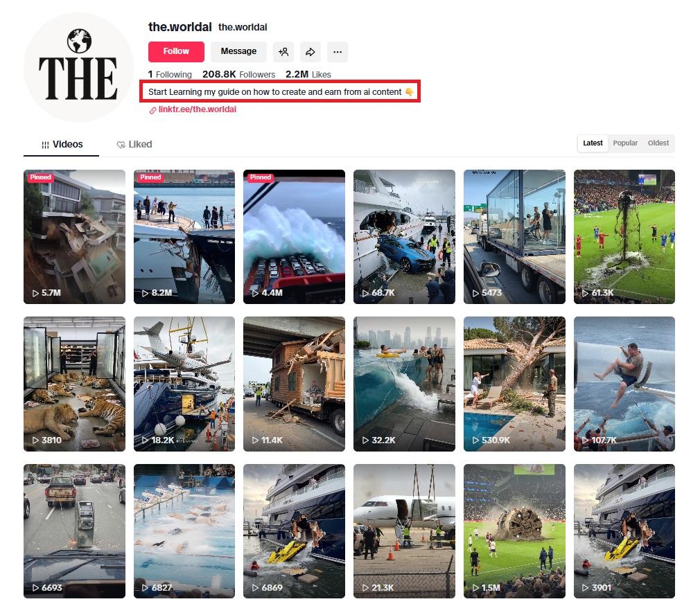The height and width of the screenshot is (606, 700).
Task: Switch sorting to Oldest
Action: click(658, 143)
